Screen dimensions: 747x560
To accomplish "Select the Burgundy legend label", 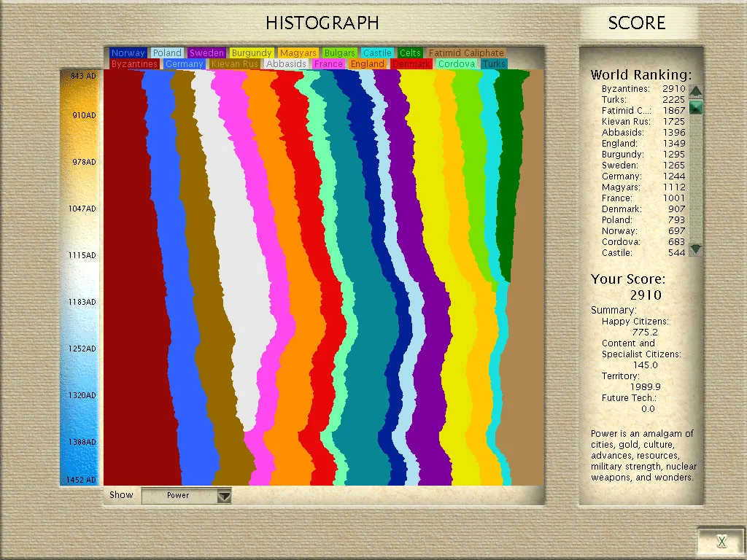I will tap(252, 52).
